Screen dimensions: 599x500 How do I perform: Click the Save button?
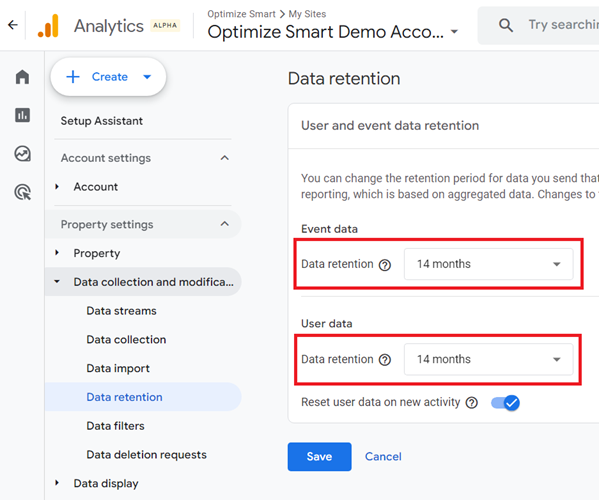click(319, 456)
